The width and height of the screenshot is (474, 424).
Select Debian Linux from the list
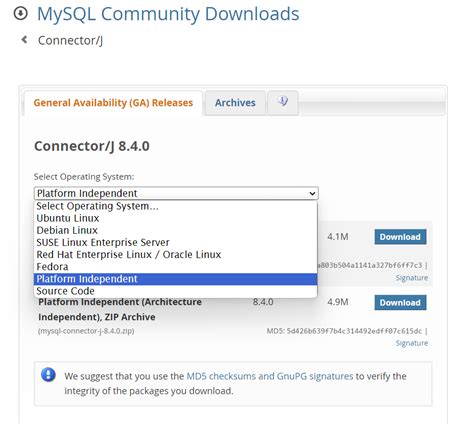coord(175,230)
